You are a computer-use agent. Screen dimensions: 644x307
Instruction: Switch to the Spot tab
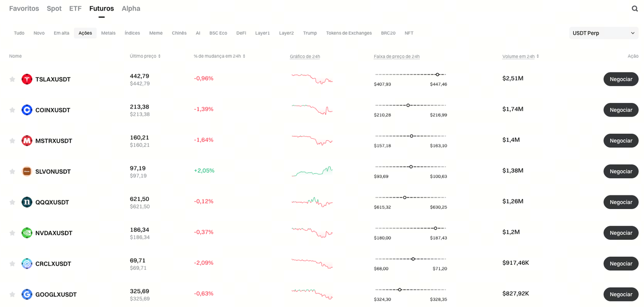(x=54, y=9)
